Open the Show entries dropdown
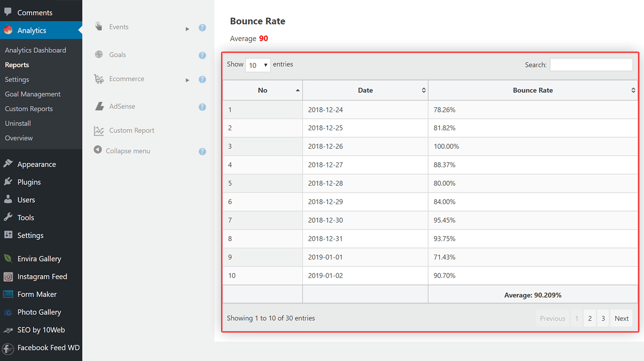The width and height of the screenshot is (644, 361). (x=258, y=65)
